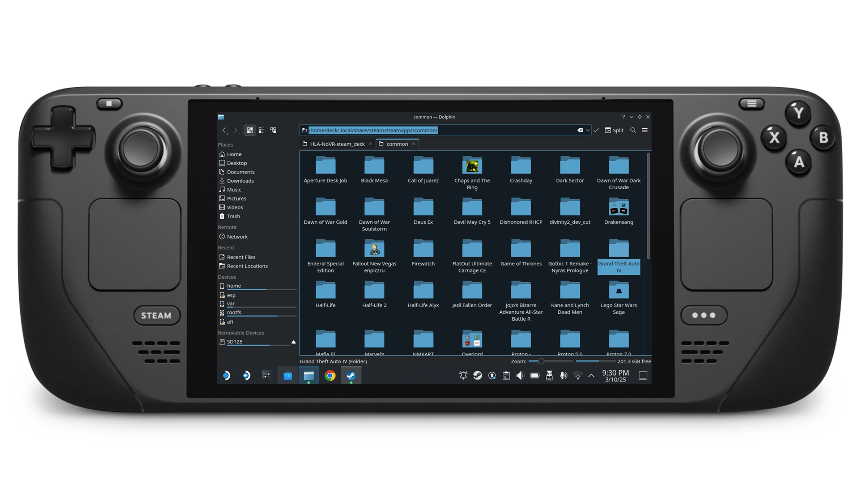This screenshot has height=488, width=868.
Task: Select the Devil May Cry 5 folder
Action: point(472,212)
